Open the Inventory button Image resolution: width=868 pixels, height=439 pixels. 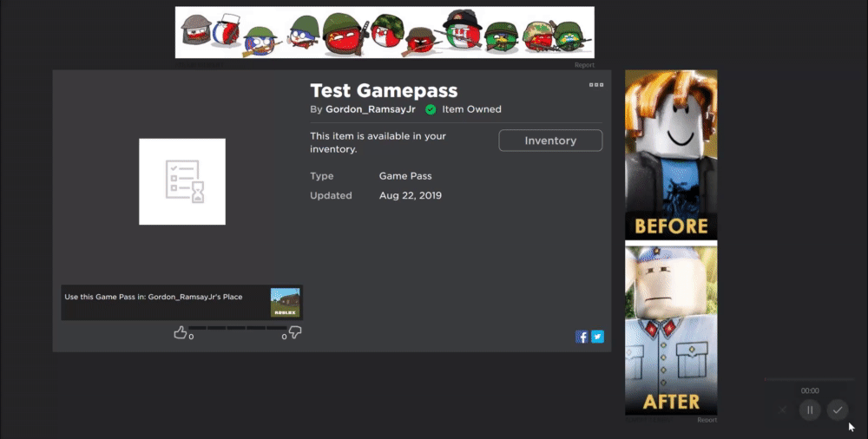pos(550,141)
